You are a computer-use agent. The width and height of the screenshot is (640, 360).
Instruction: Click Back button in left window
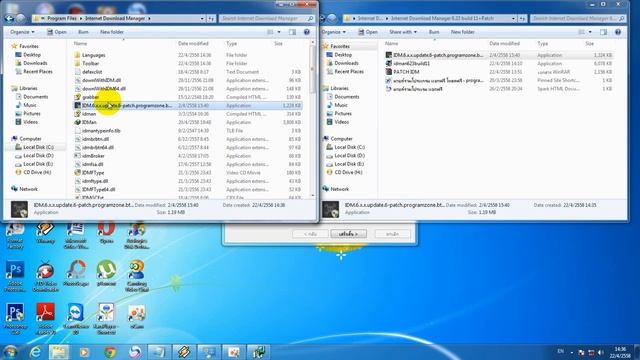click(x=9, y=18)
